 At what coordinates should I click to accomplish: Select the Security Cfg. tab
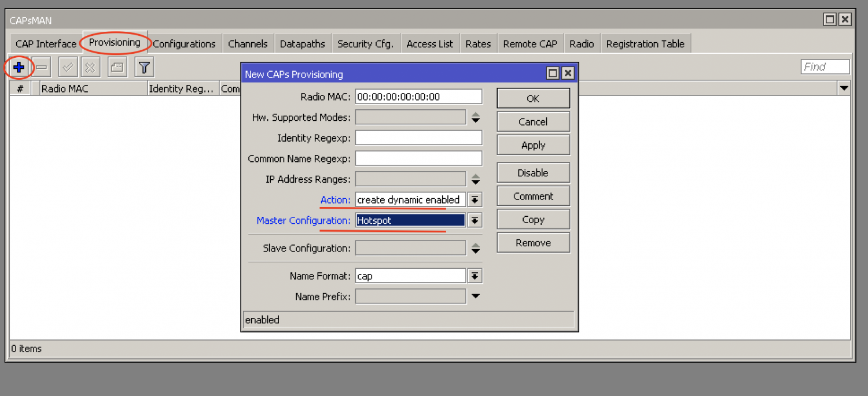click(x=366, y=43)
